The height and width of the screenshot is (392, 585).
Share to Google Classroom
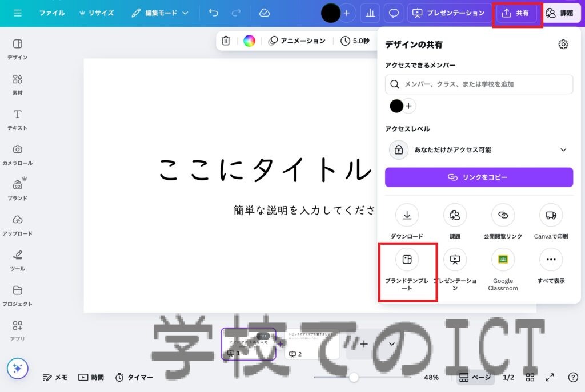(x=503, y=260)
